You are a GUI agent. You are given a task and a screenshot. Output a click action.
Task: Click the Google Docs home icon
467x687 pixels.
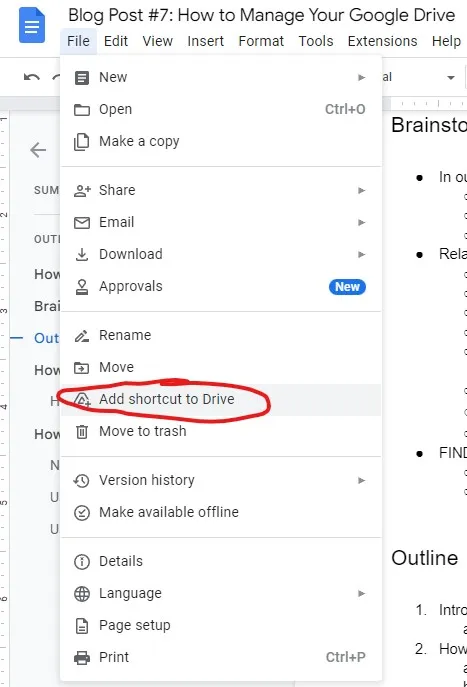[32, 25]
